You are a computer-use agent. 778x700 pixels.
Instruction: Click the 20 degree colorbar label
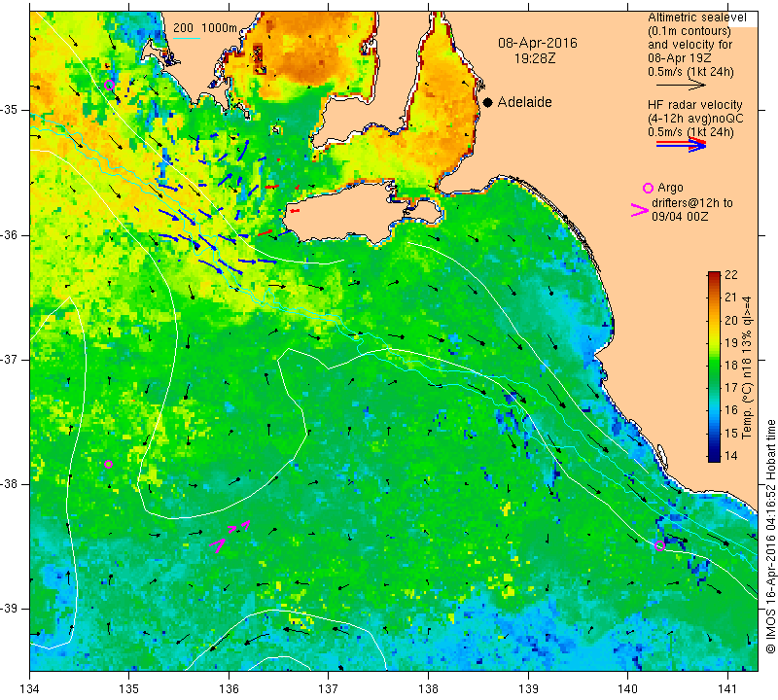coord(731,320)
